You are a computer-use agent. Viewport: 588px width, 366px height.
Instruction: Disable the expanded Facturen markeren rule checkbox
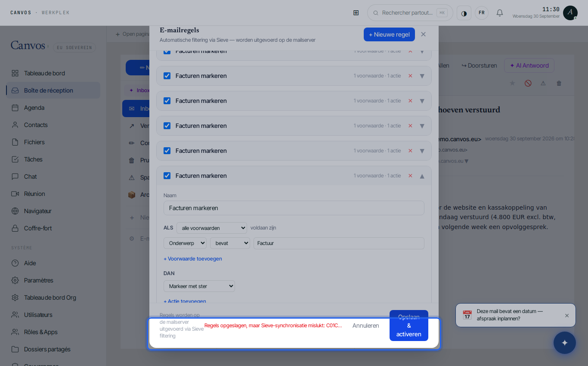(167, 176)
